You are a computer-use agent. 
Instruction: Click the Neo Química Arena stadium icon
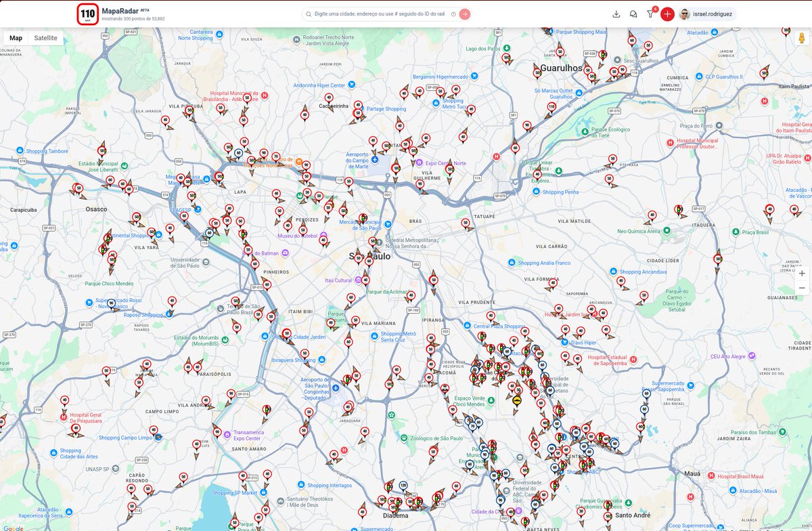[667, 230]
